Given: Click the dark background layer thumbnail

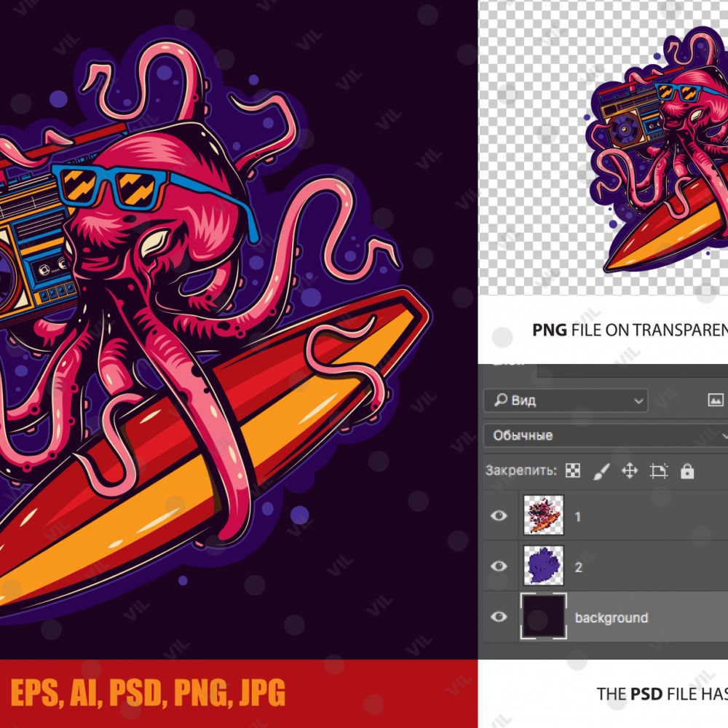Looking at the screenshot, I should [x=544, y=616].
